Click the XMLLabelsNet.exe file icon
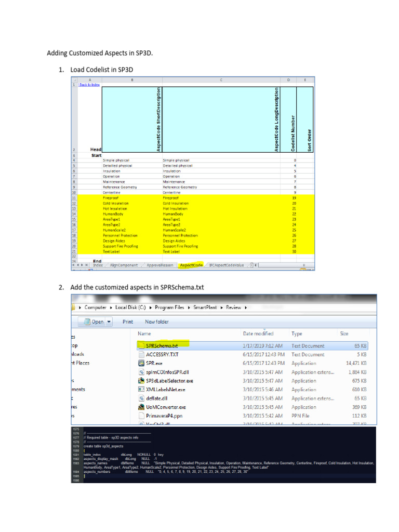 coord(141,389)
